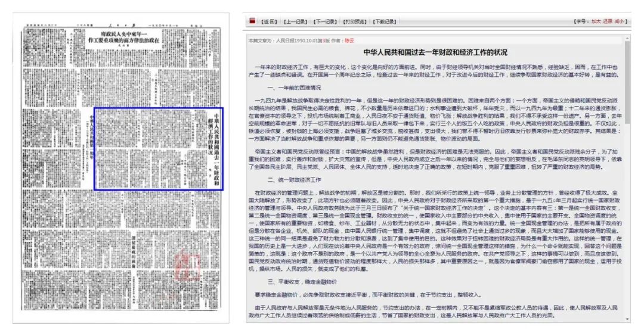Open print preview 打印预览
The width and height of the screenshot is (644, 336).
354,21
